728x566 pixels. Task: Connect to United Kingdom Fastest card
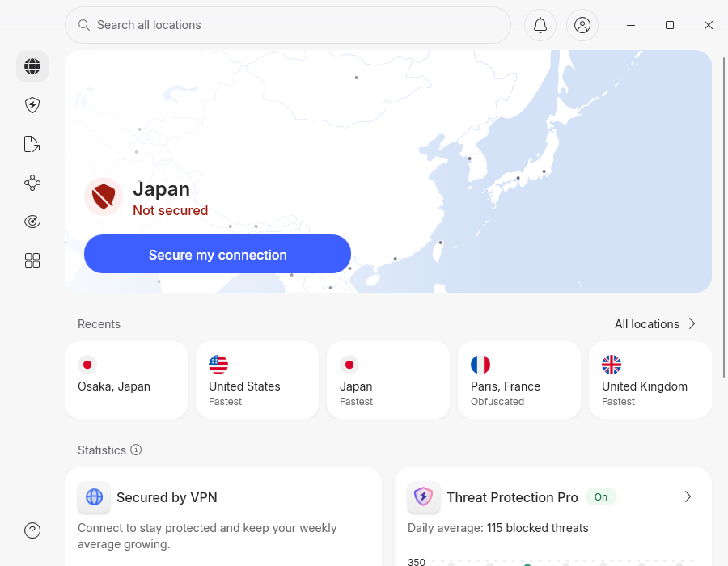click(650, 380)
